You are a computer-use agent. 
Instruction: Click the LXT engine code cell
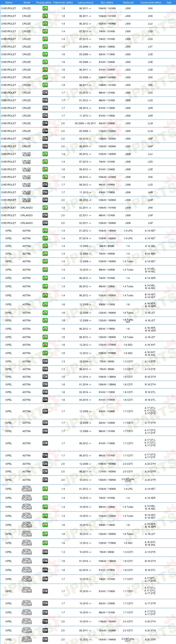[150, 47]
